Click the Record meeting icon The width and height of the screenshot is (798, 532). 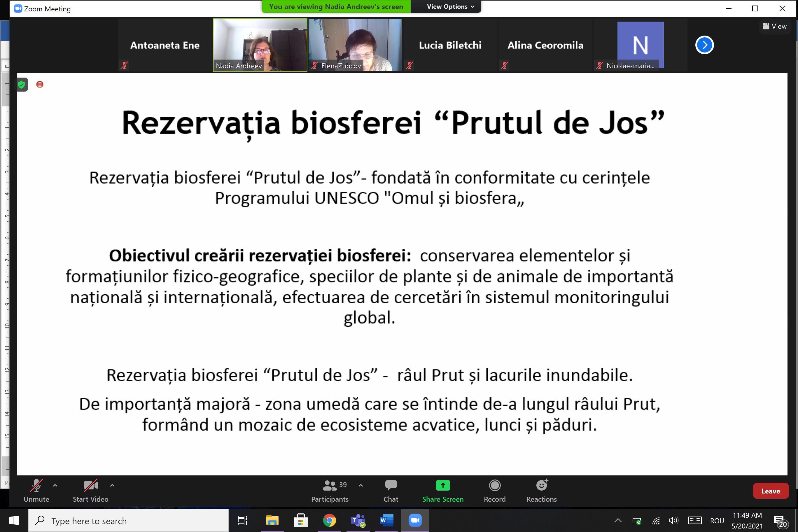pos(494,486)
